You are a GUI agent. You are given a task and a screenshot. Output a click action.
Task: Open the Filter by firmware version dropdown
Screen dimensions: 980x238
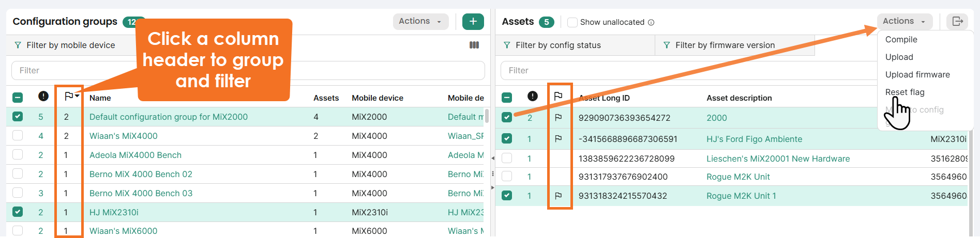click(735, 45)
